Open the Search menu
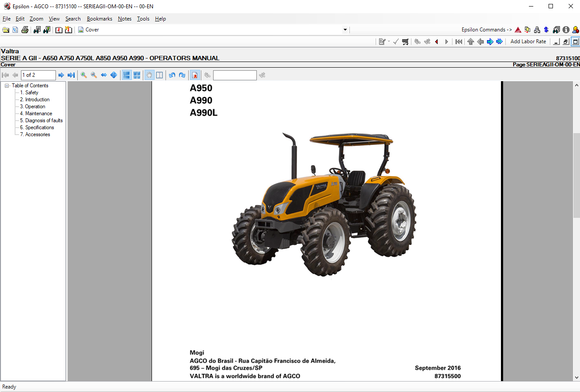This screenshot has height=392, width=580. point(73,19)
